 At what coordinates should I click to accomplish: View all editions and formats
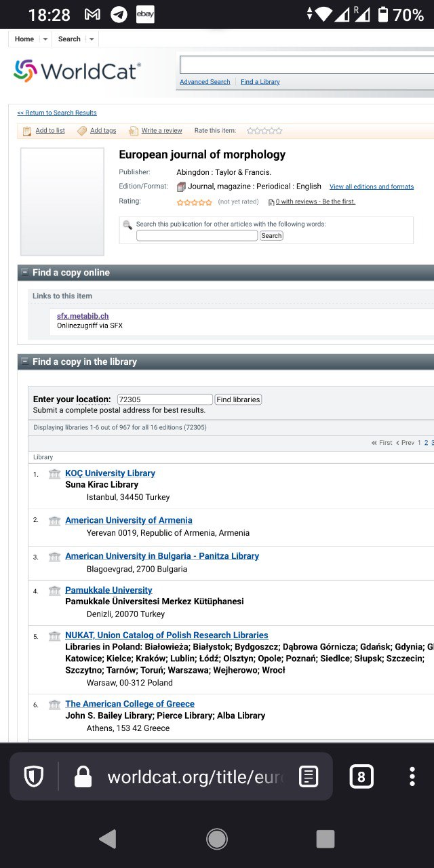372,187
